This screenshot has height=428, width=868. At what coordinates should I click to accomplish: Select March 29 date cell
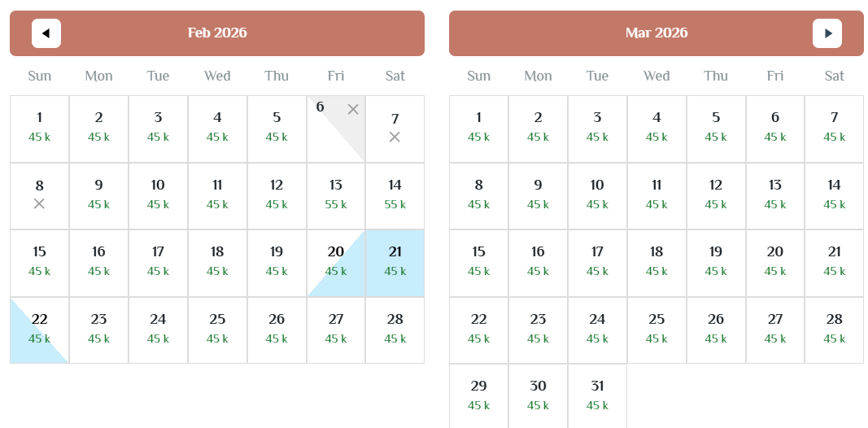point(479,396)
